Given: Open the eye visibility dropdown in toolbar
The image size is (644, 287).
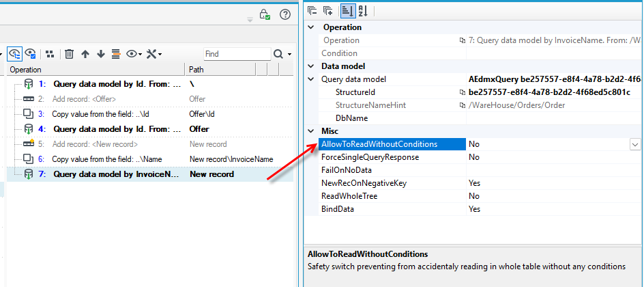Looking at the screenshot, I should tap(134, 54).
